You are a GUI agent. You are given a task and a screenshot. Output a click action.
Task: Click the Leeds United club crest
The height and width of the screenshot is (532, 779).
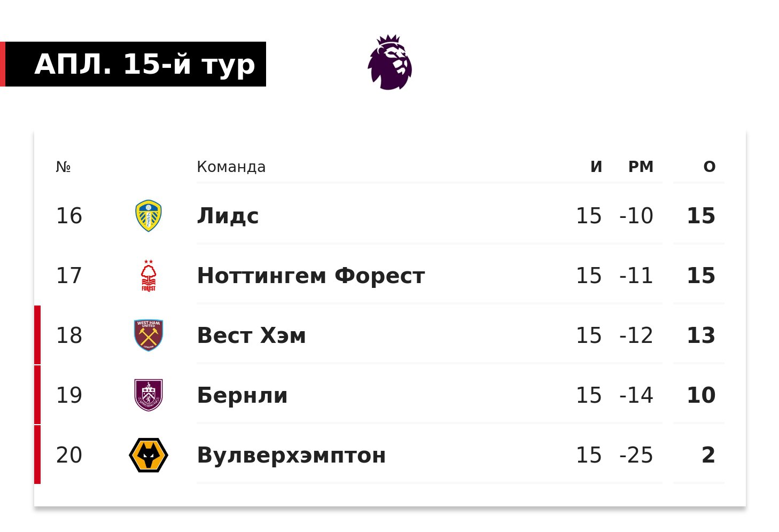pyautogui.click(x=149, y=216)
